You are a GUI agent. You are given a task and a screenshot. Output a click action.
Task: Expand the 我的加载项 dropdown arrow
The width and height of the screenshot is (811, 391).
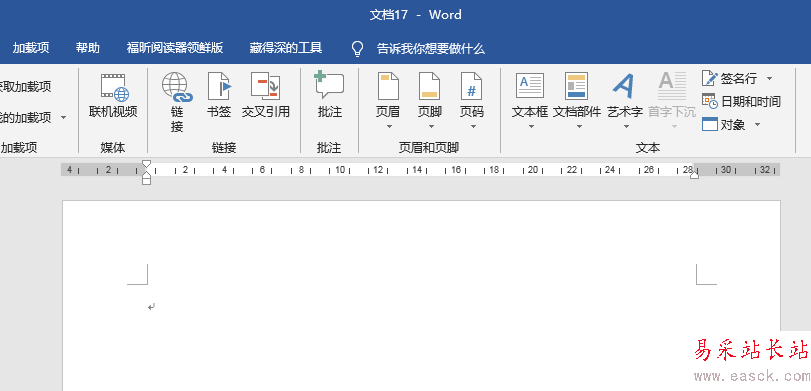[64, 118]
